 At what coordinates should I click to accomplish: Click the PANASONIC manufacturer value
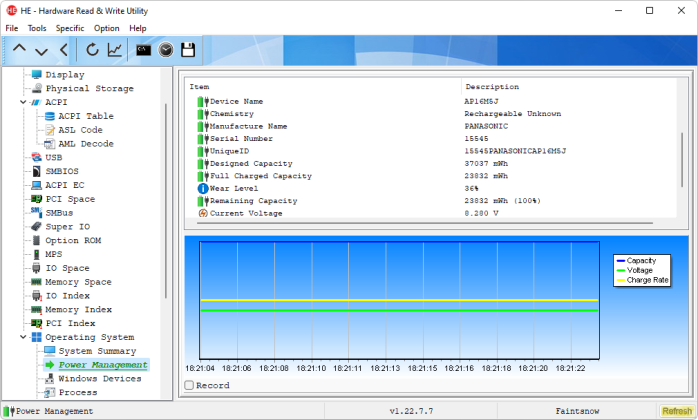pyautogui.click(x=486, y=126)
